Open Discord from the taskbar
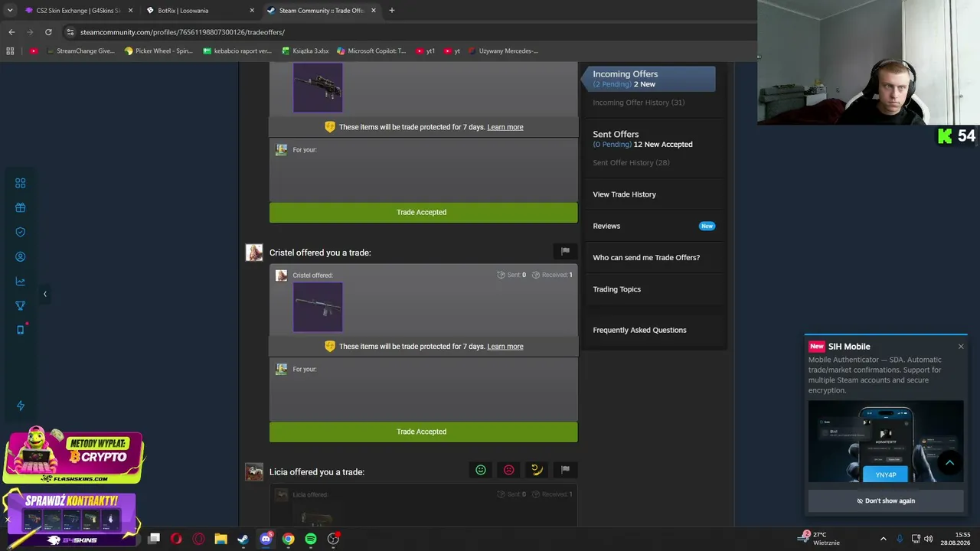 tap(266, 539)
